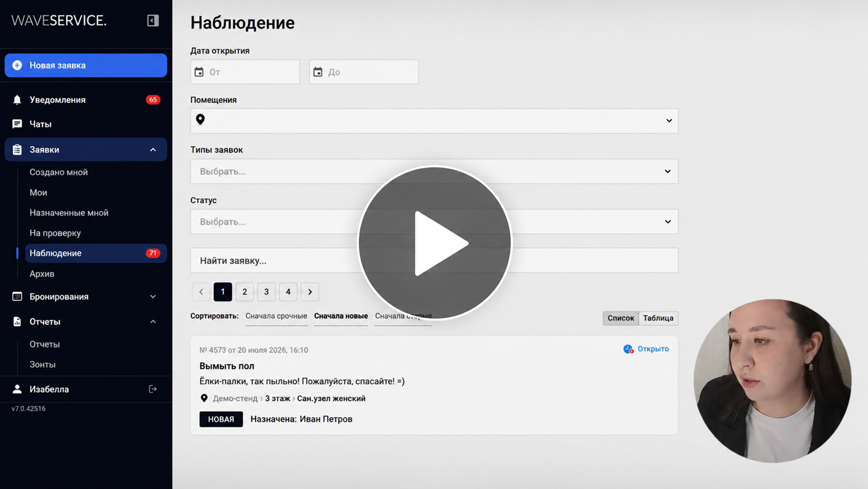
Task: Open the Отчеты submenu item
Action: tap(45, 344)
